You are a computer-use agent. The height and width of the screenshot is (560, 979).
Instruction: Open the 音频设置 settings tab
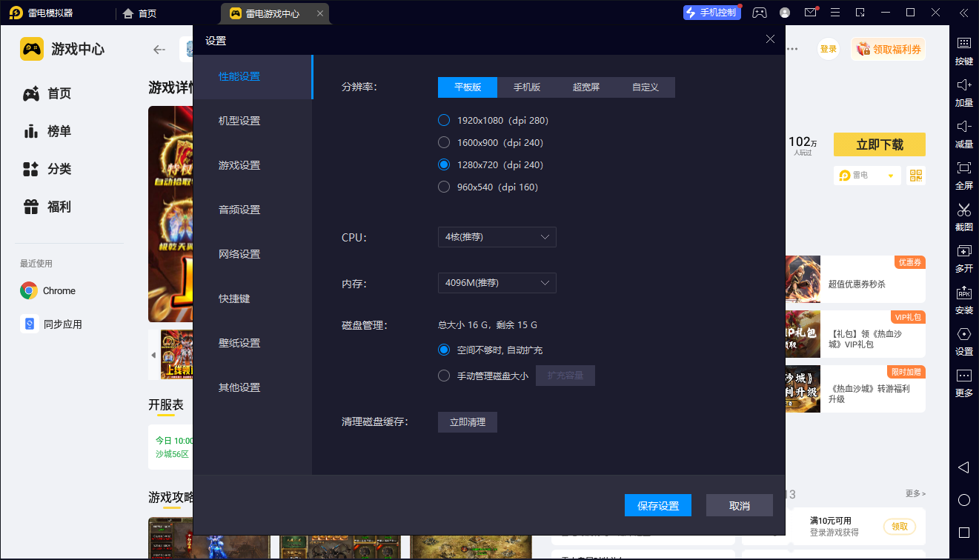click(239, 210)
